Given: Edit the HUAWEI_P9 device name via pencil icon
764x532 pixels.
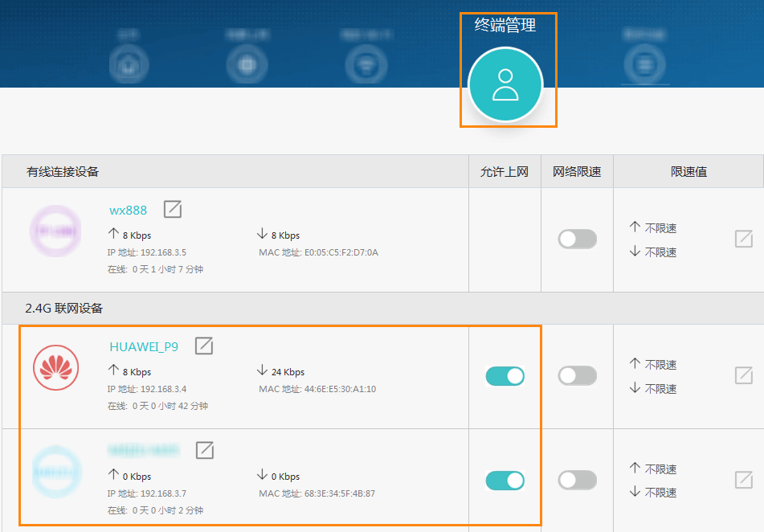Looking at the screenshot, I should tap(203, 346).
